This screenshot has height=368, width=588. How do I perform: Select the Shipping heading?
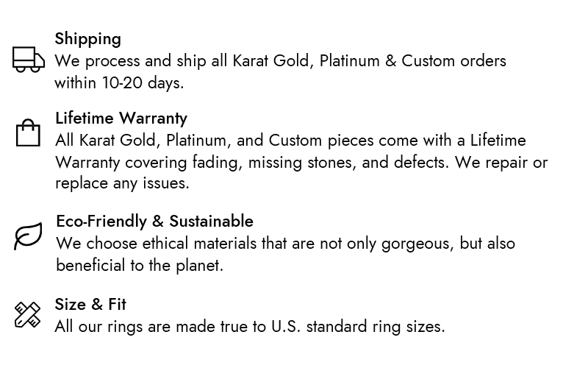87,38
